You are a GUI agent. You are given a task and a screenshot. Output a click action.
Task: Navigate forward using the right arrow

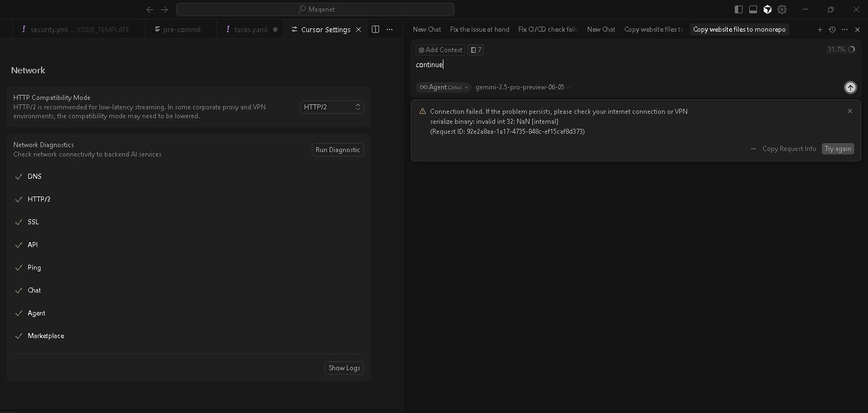tap(164, 9)
